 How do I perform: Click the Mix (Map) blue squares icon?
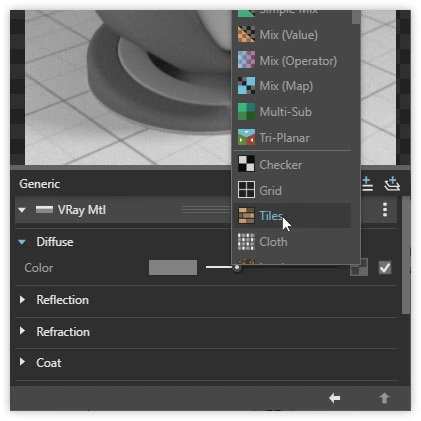point(246,86)
